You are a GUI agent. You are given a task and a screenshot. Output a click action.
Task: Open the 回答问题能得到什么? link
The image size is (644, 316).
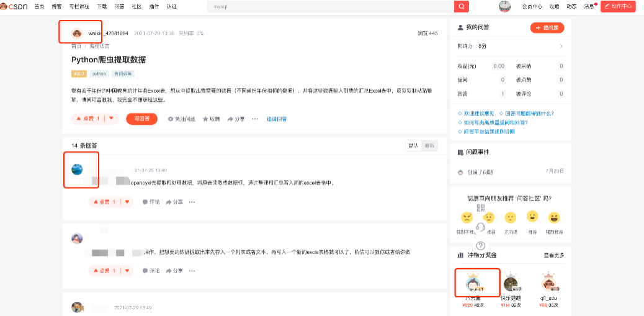529,114
